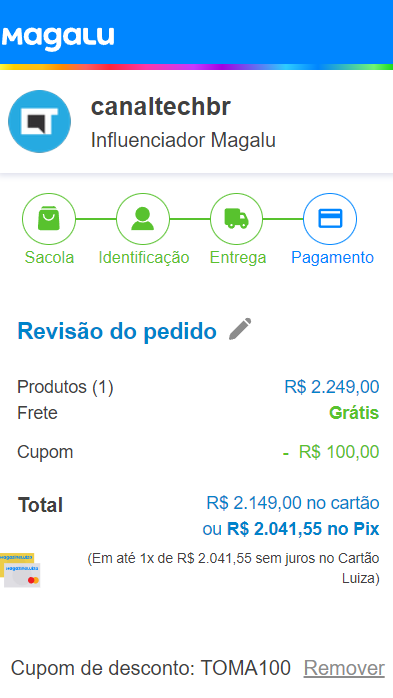Click the Cartão Luiza card image
Viewport: 393px width, 698px height.
[20, 570]
